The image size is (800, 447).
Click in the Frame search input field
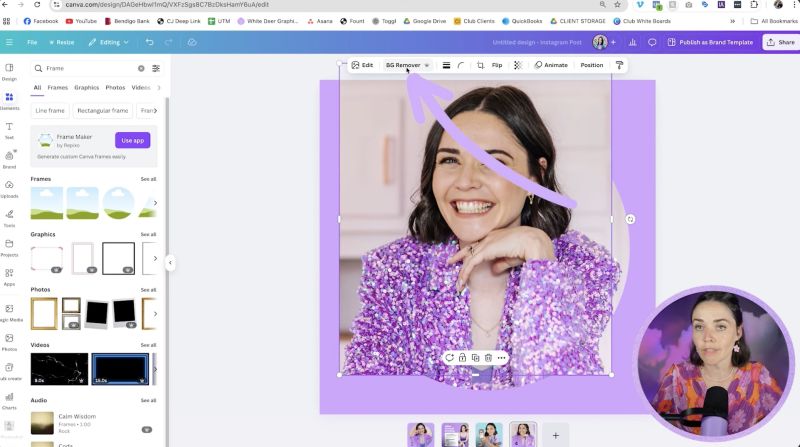point(89,68)
